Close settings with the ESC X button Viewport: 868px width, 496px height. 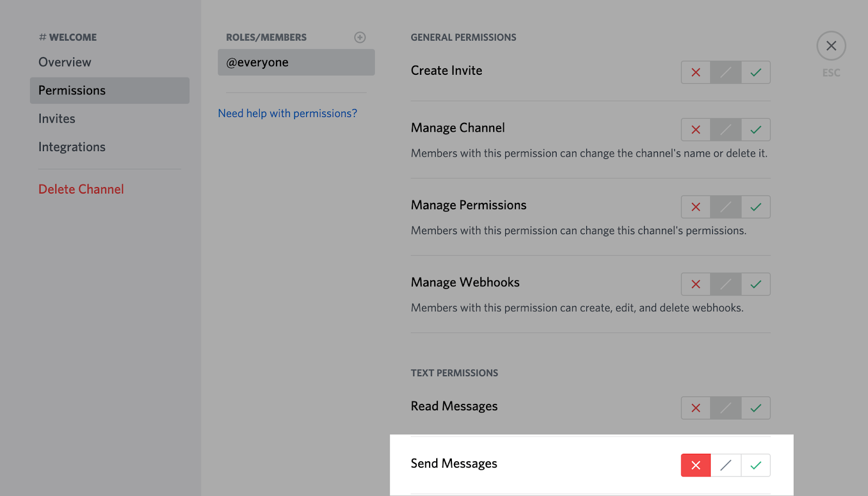point(831,46)
